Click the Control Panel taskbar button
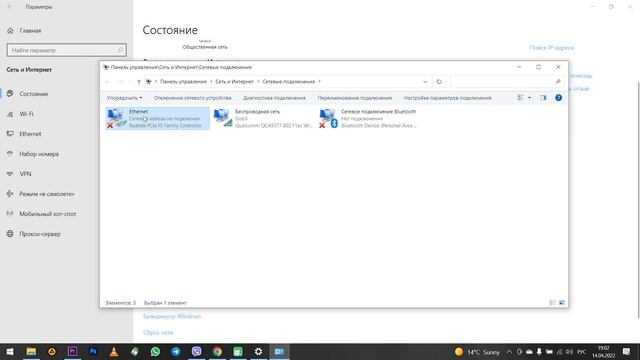 click(x=279, y=351)
